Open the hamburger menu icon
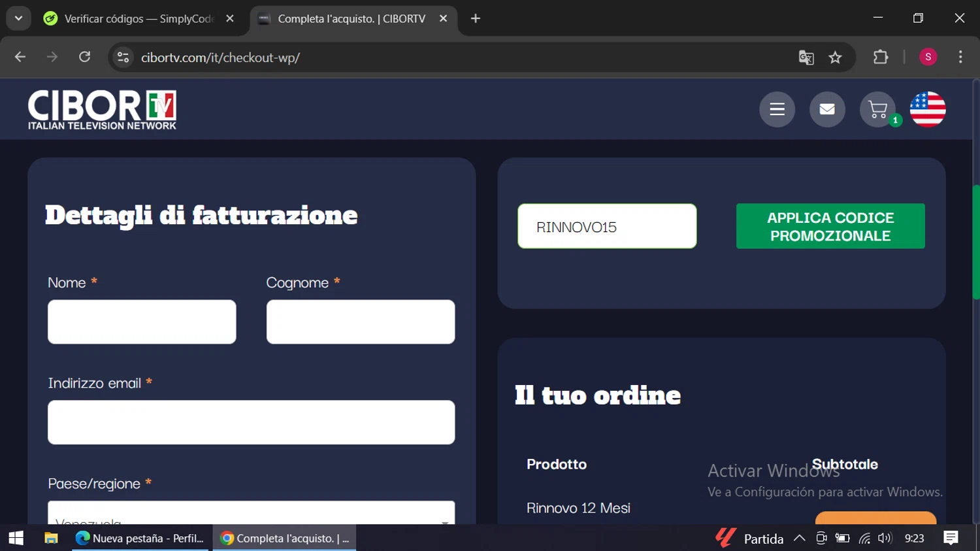 [777, 109]
